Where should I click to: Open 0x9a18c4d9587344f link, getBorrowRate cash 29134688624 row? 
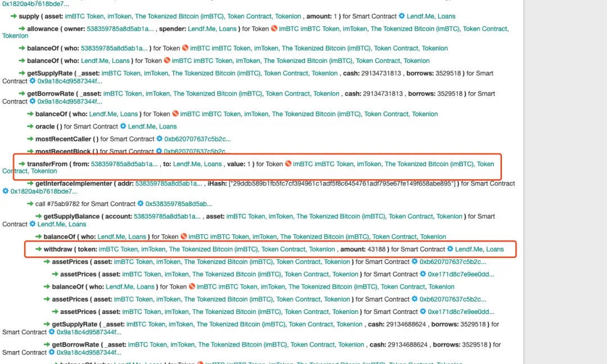coord(89,353)
